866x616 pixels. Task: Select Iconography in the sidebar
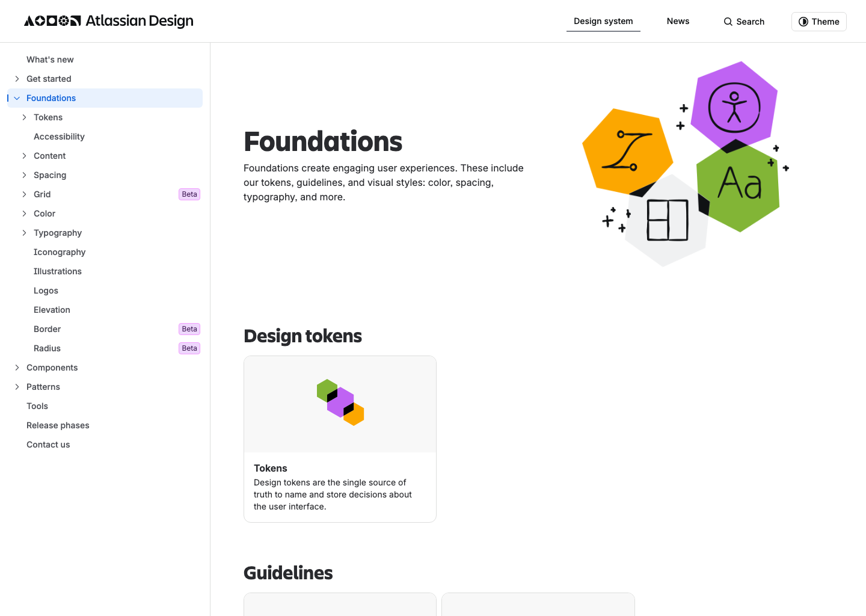tap(60, 252)
